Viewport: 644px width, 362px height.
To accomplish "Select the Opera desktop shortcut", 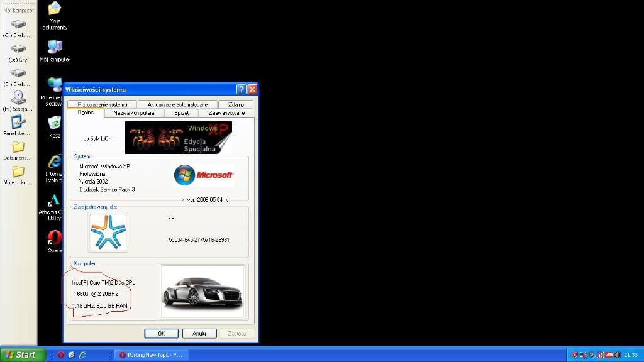I will (x=54, y=241).
